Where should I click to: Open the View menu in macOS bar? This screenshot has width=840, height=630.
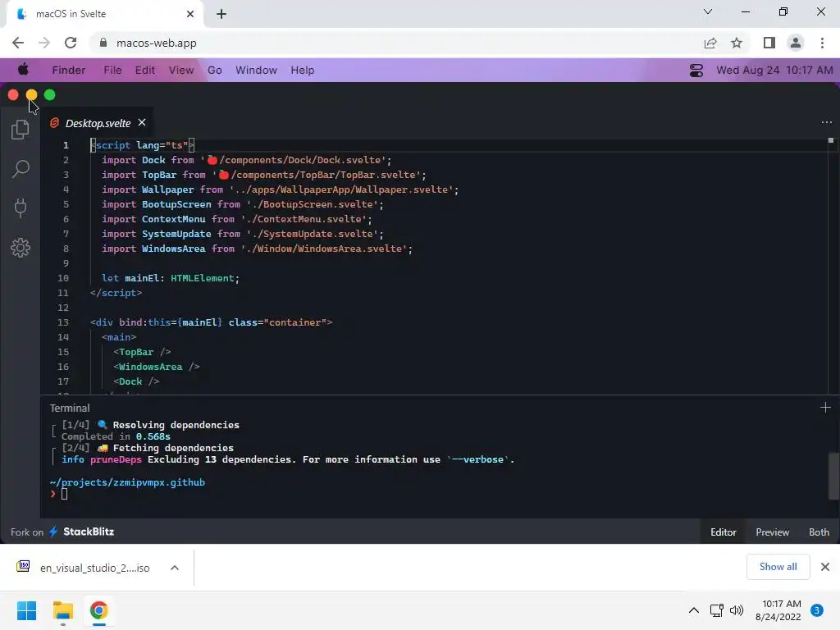coord(181,71)
